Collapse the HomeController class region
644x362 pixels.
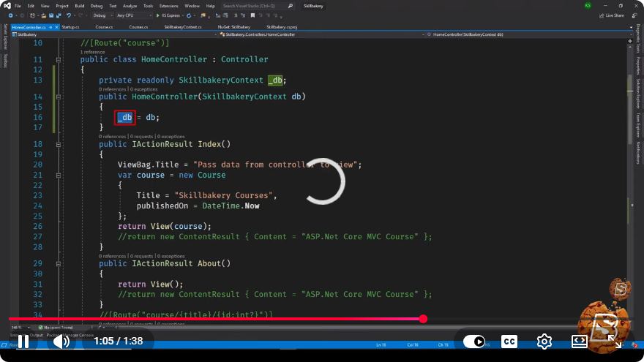59,59
